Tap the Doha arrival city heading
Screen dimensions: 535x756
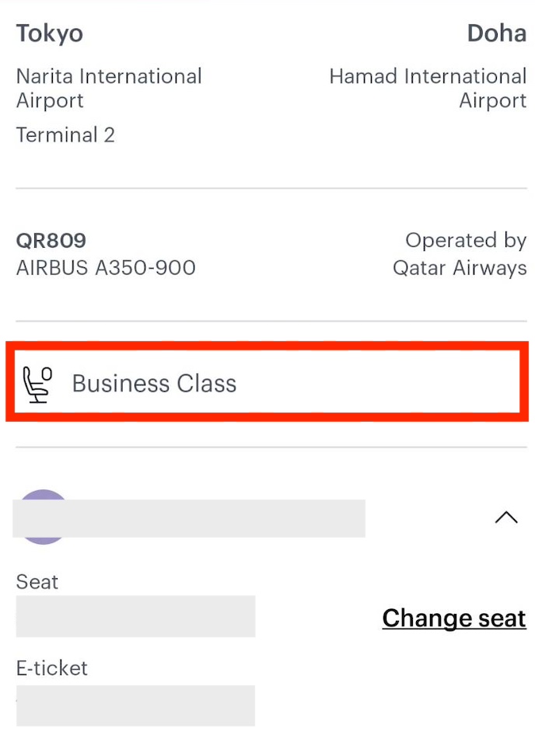496,33
